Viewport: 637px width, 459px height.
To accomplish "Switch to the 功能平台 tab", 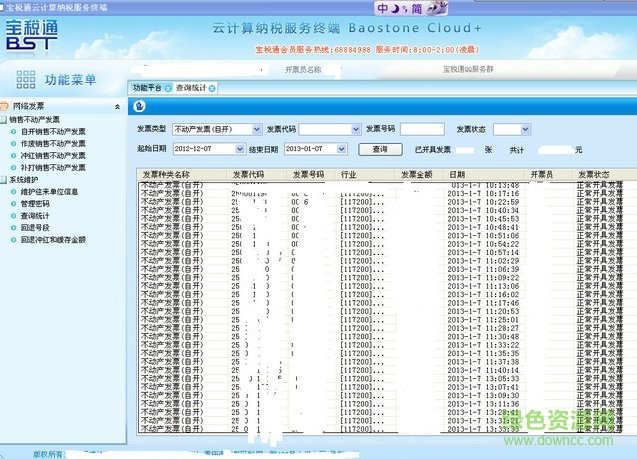I will coord(147,88).
